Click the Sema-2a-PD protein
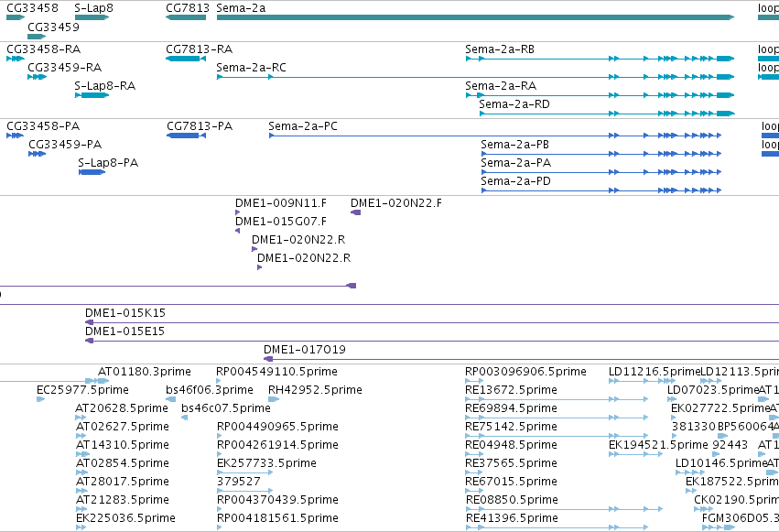 (601, 190)
